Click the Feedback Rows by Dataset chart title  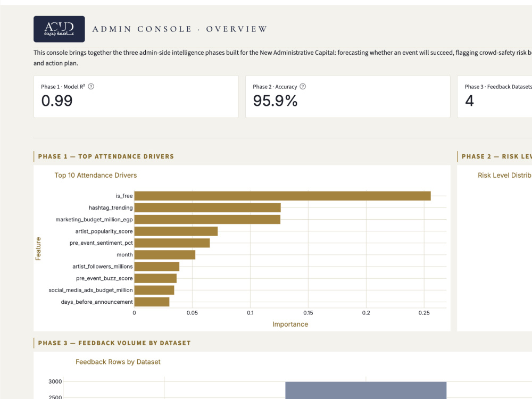pyautogui.click(x=118, y=362)
